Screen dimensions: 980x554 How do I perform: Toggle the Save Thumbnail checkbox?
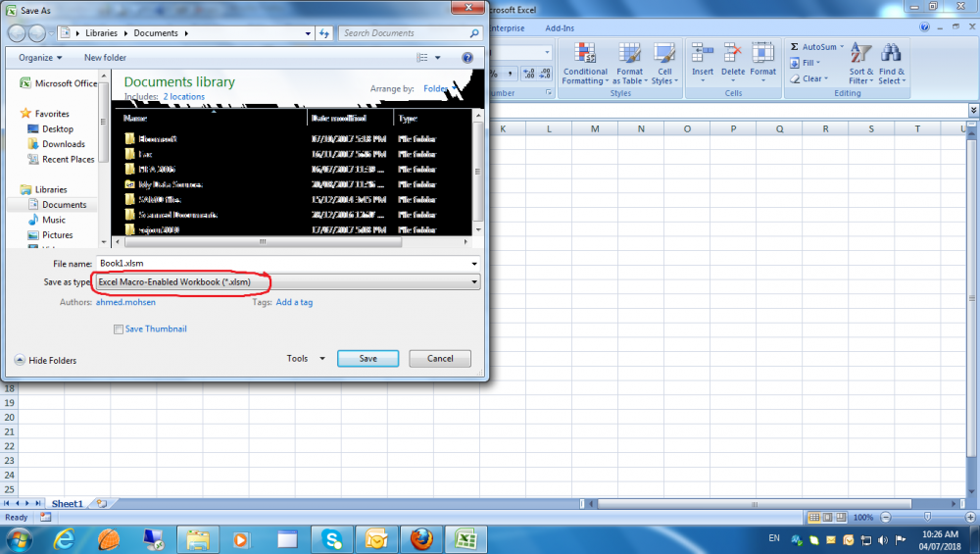coord(119,329)
